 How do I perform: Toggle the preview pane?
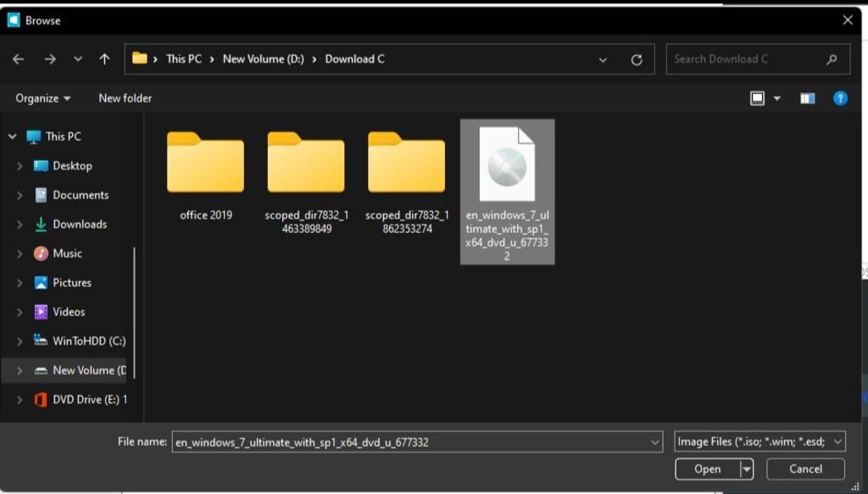click(x=807, y=98)
